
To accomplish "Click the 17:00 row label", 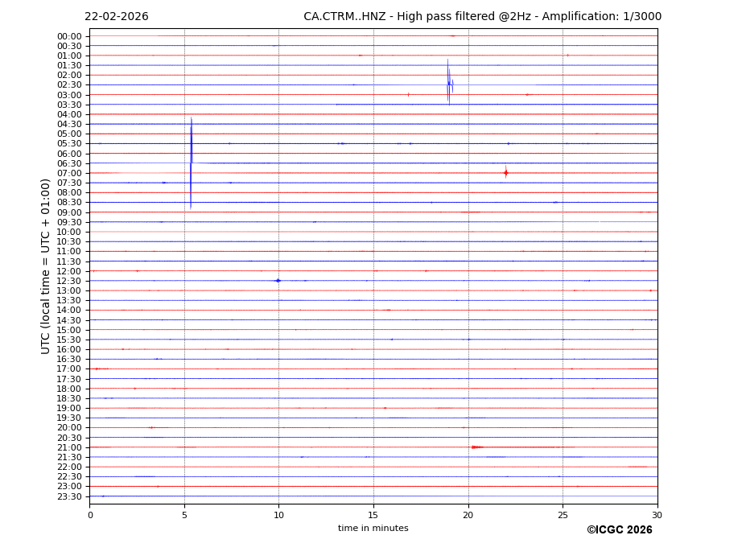I will (69, 369).
